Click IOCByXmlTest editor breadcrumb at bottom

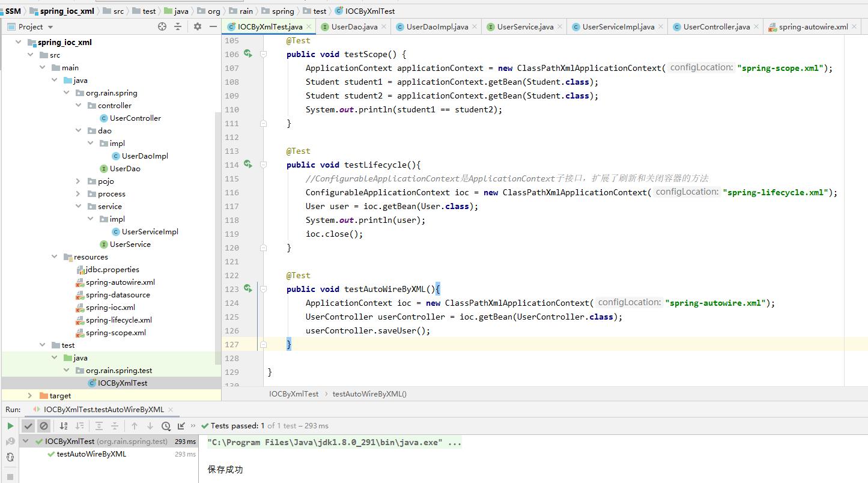294,394
